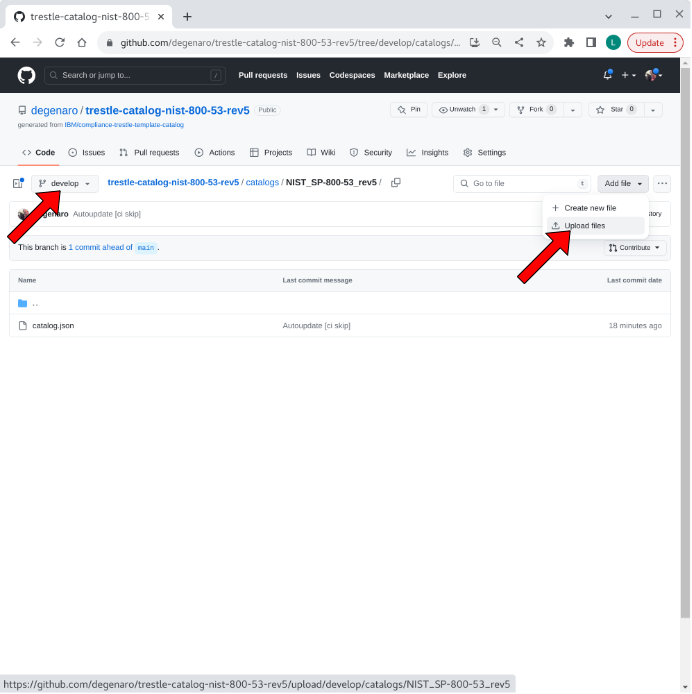
Task: Switch to the Actions tab
Action: click(215, 153)
